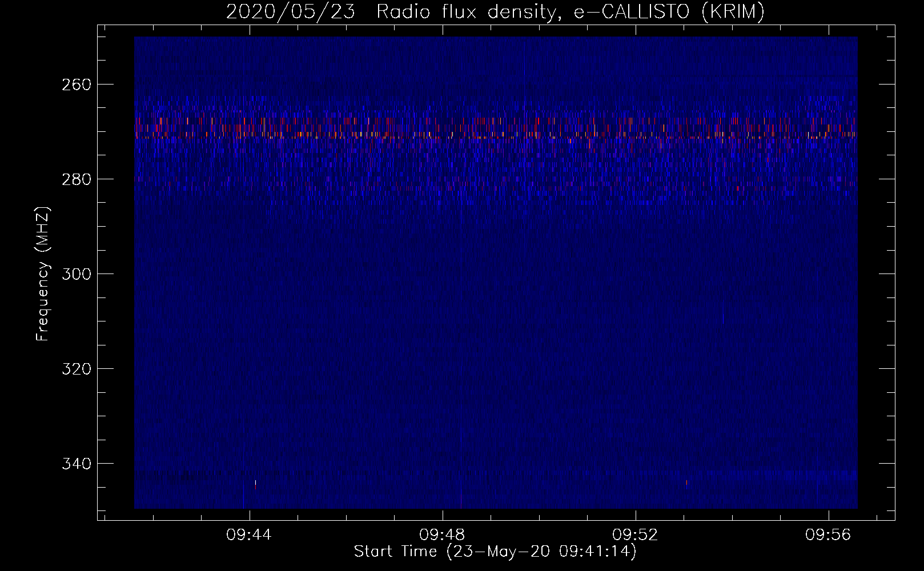Click the red interference band near 270 MHz

click(496, 127)
